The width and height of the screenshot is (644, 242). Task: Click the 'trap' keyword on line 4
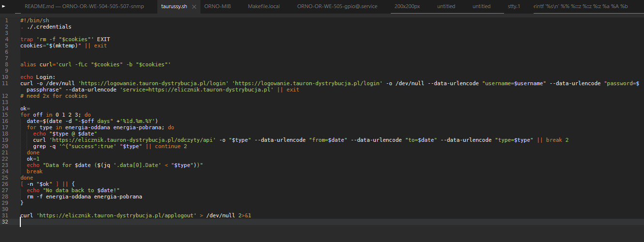click(x=26, y=39)
